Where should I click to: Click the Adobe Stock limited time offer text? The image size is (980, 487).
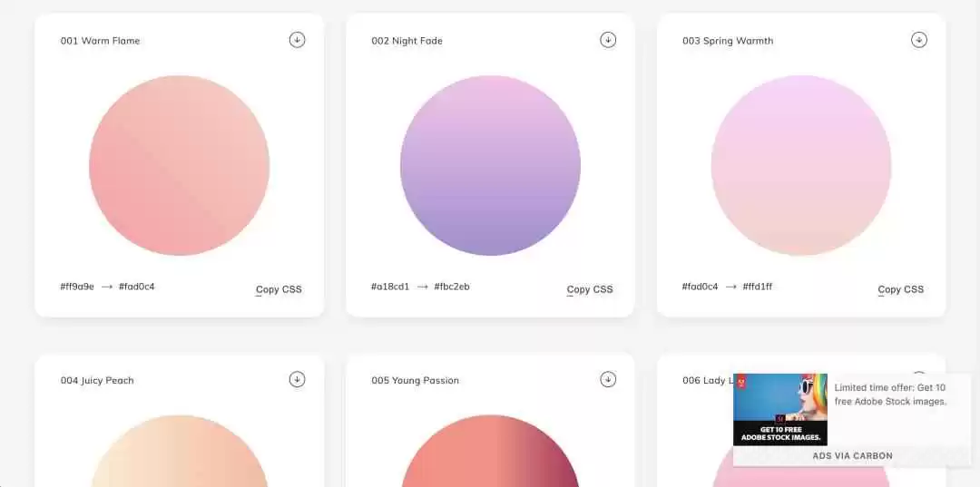pyautogui.click(x=891, y=394)
